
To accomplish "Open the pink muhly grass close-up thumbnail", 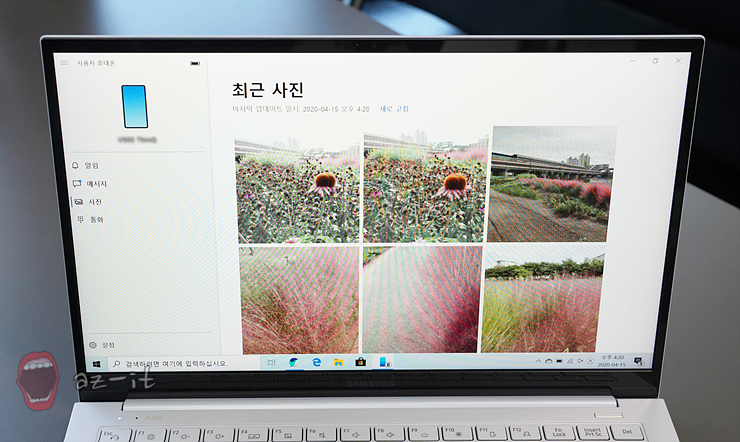I will click(x=300, y=300).
